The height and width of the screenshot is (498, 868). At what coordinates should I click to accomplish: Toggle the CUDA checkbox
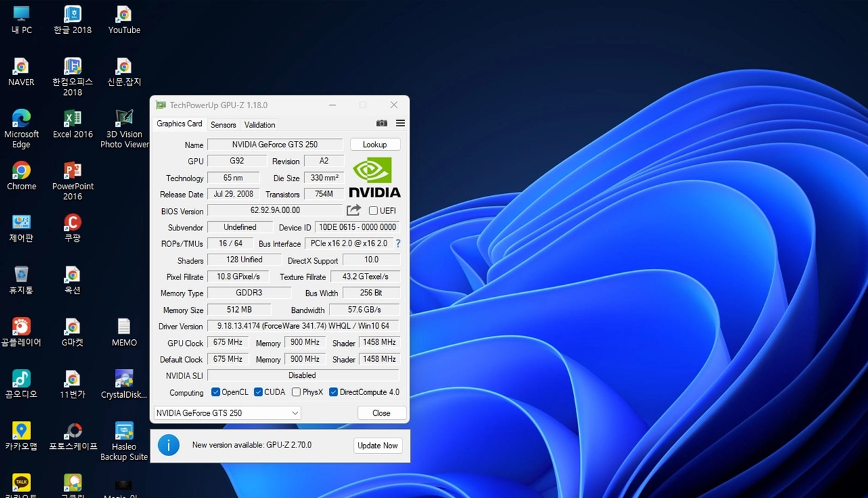pos(258,392)
